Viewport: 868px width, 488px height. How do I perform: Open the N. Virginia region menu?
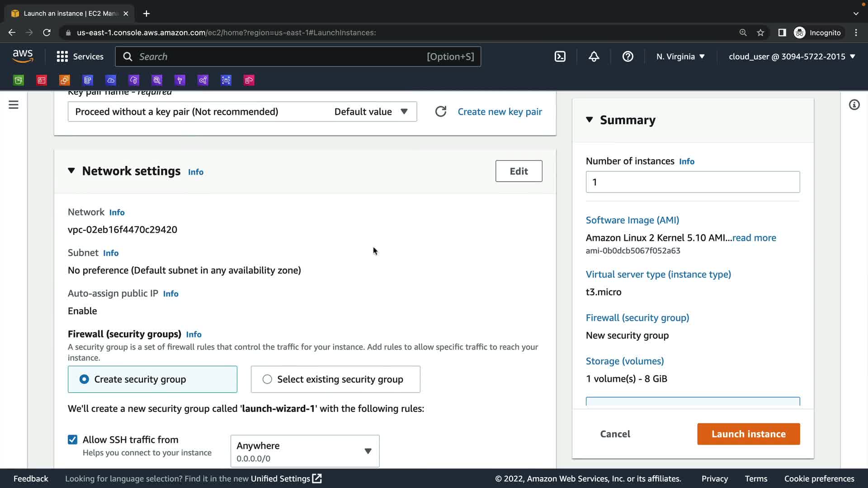(680, 56)
